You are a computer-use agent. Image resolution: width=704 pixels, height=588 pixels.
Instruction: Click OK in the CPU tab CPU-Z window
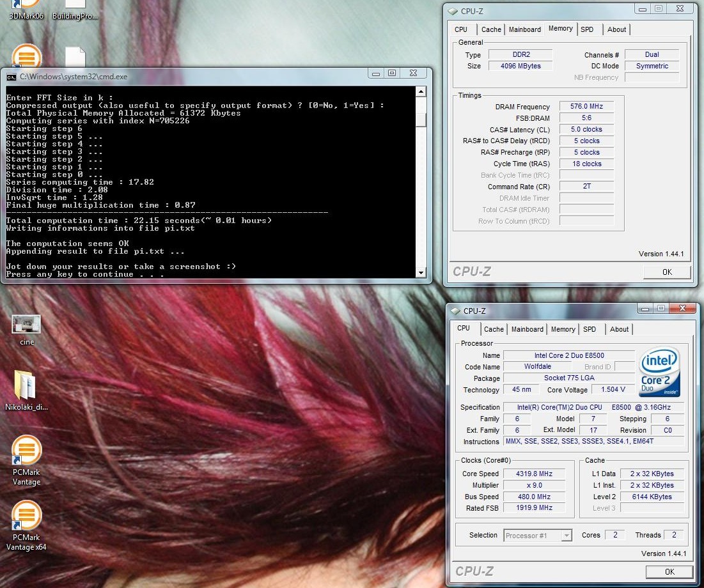[669, 571]
